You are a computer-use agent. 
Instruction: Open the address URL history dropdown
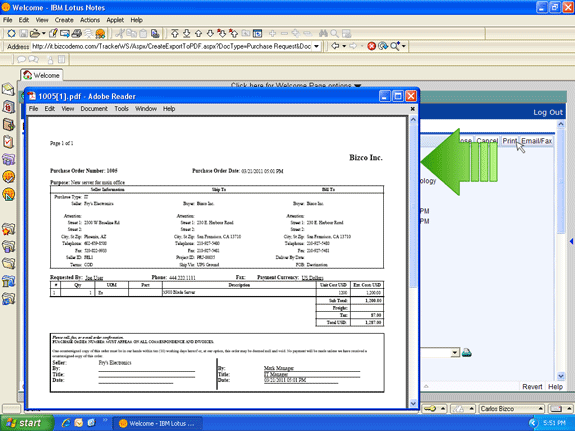click(x=316, y=47)
